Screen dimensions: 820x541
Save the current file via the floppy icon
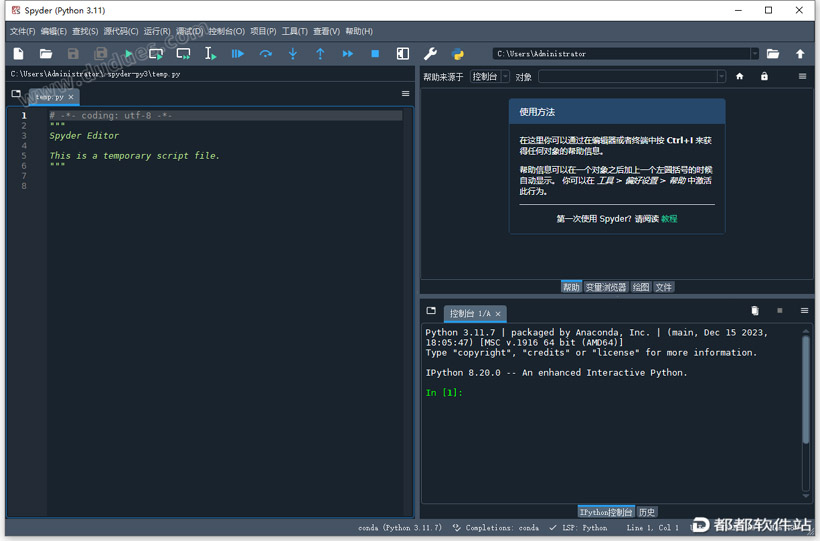[x=73, y=53]
